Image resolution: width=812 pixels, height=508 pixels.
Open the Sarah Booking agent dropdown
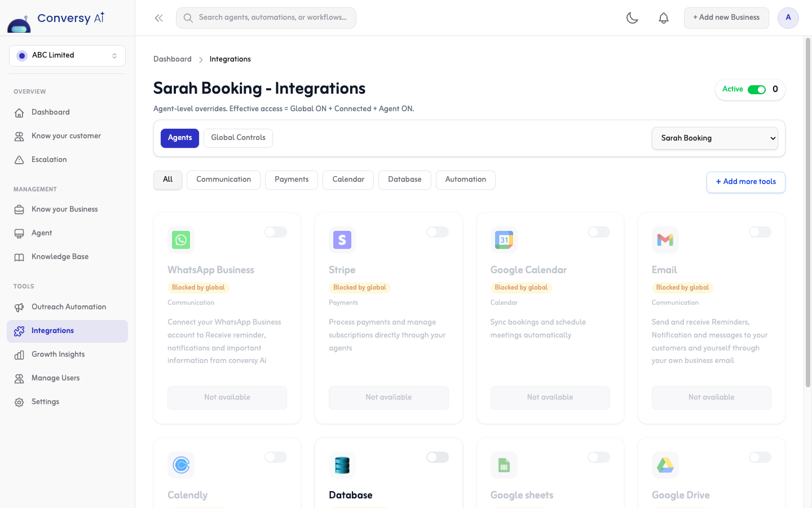coord(715,138)
